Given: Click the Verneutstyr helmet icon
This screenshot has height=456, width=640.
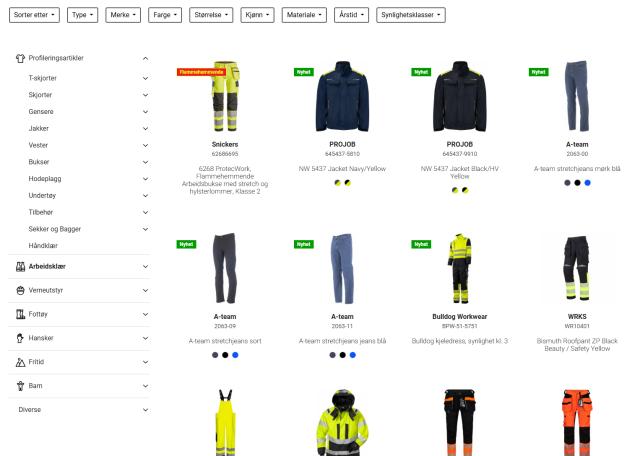Looking at the screenshot, I should pyautogui.click(x=20, y=290).
